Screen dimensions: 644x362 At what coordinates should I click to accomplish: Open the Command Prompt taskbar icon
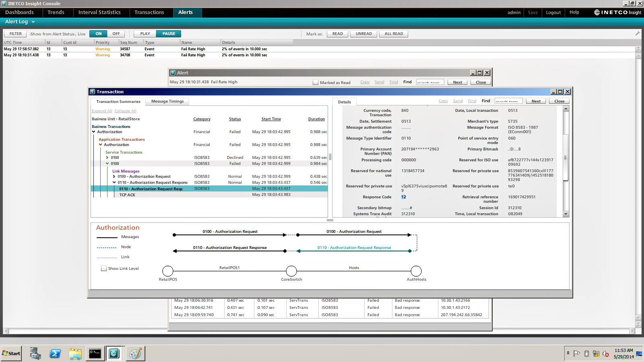point(95,354)
